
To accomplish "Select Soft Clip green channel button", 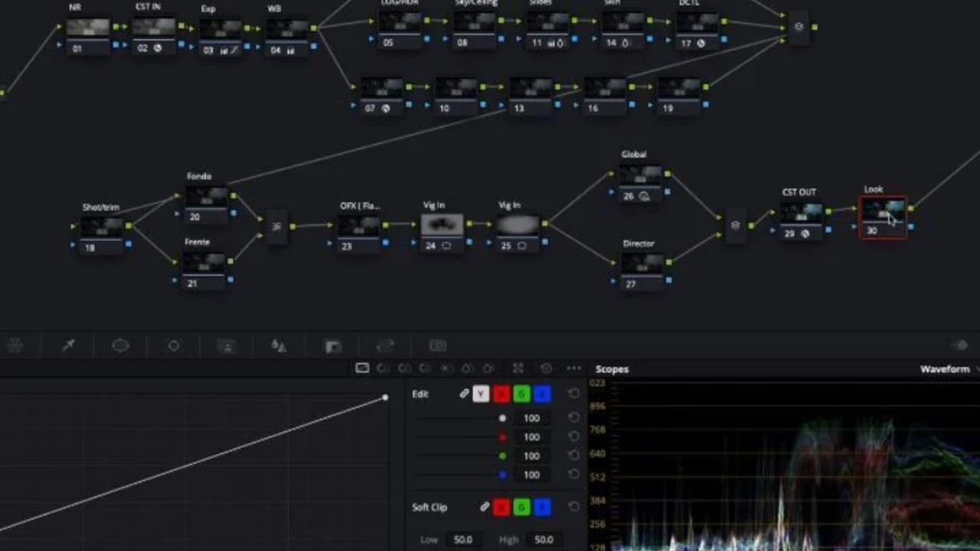I will click(522, 507).
